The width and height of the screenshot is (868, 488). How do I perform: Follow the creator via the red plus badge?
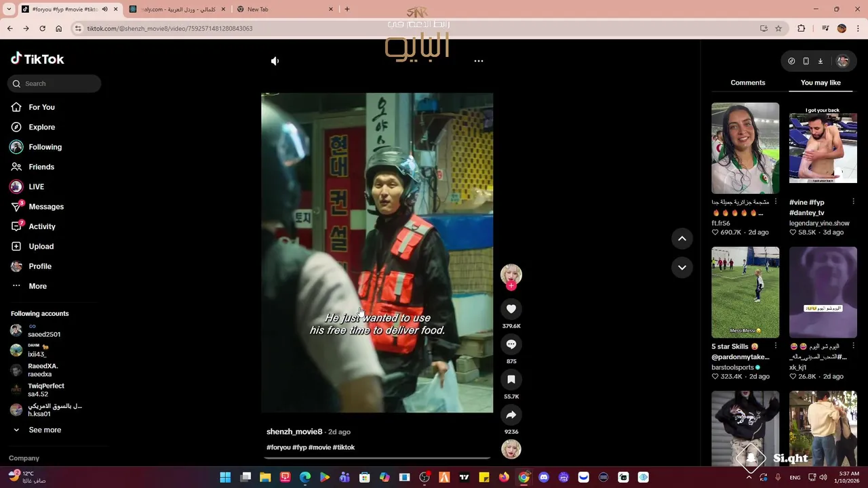pyautogui.click(x=511, y=285)
